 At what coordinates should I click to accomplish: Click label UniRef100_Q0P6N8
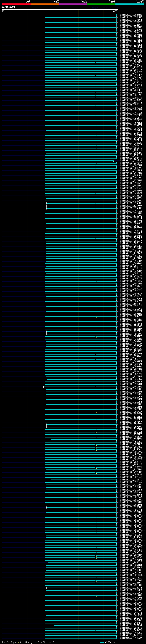point(131,60)
